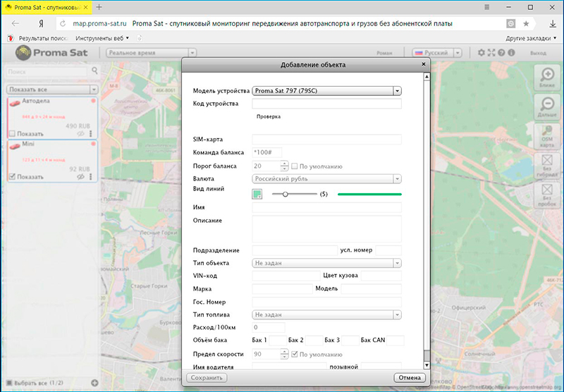This screenshot has width=564, height=392.
Task: Click the info icon in the header
Action: tap(511, 53)
